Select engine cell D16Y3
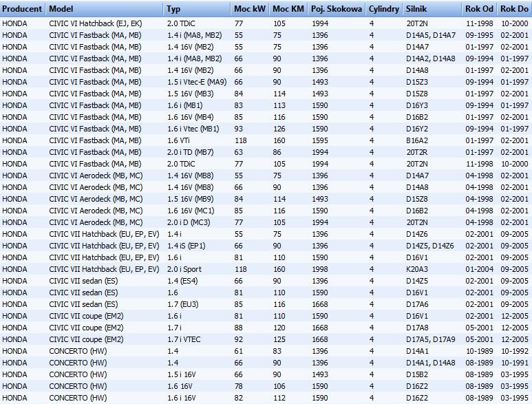The image size is (532, 404). coord(417,105)
